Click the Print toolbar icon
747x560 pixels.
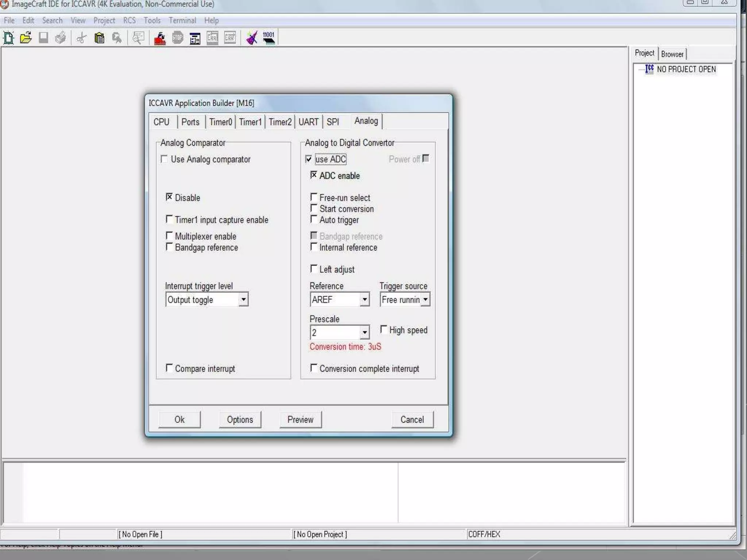coord(61,38)
